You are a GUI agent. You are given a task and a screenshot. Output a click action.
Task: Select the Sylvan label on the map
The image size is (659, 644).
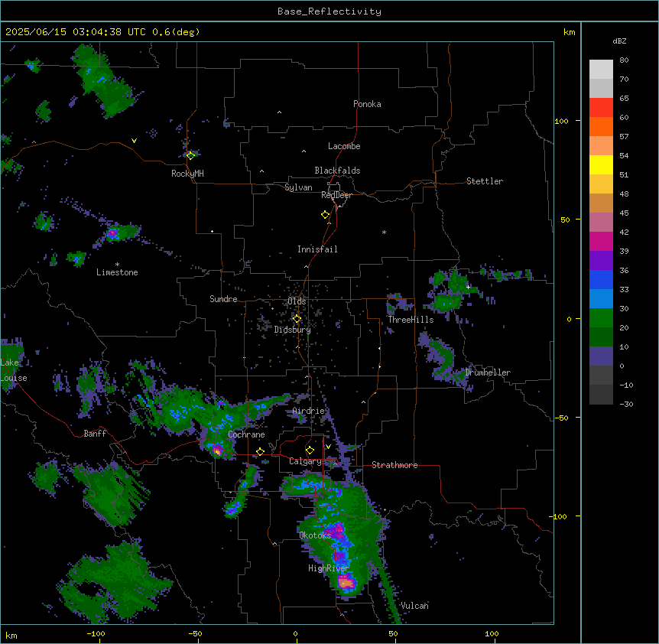coord(298,187)
